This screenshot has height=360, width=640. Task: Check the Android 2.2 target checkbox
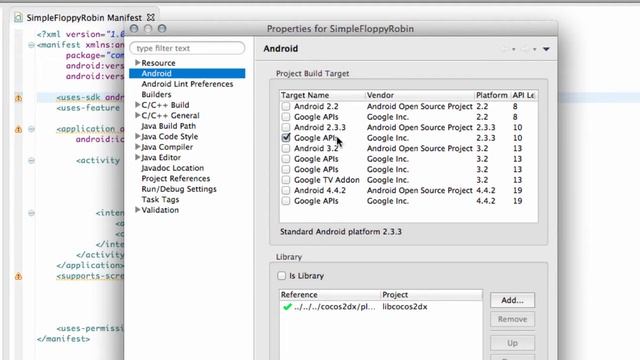(286, 106)
